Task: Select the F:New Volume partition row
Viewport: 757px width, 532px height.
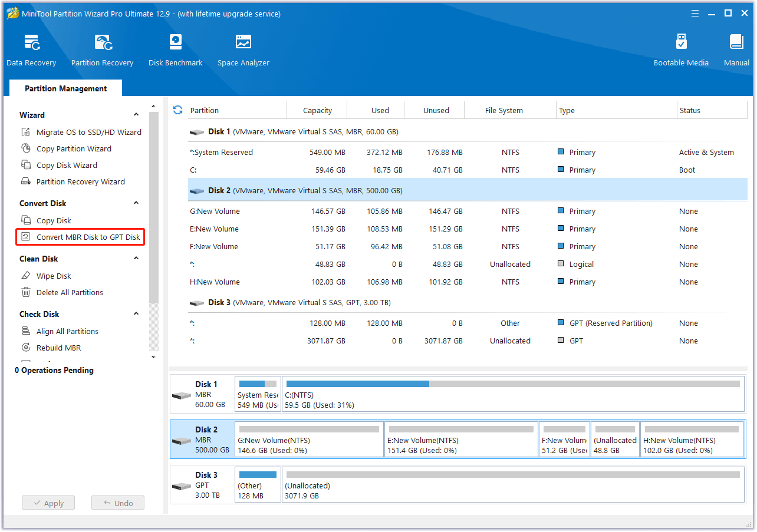Action: click(468, 247)
